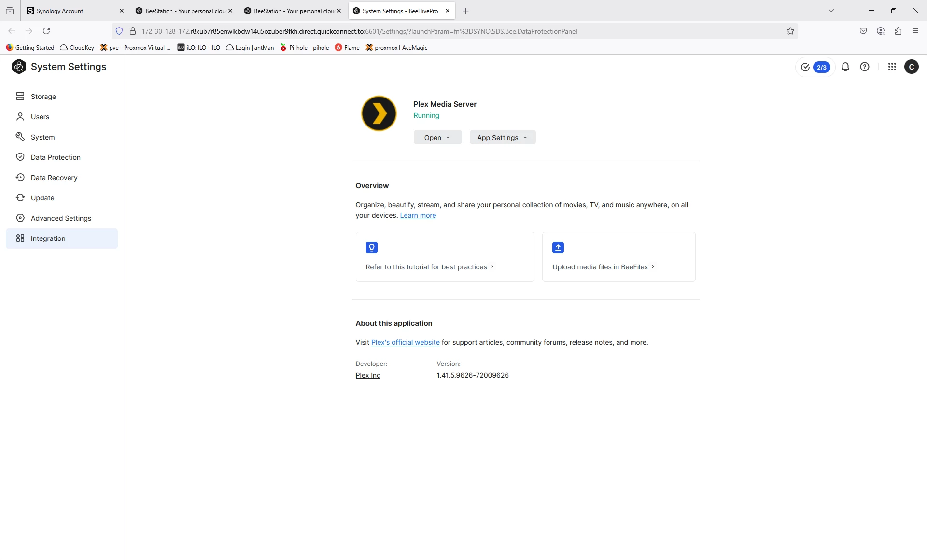Open Advanced Settings in sidebar
This screenshot has height=560, width=927.
coord(62,218)
